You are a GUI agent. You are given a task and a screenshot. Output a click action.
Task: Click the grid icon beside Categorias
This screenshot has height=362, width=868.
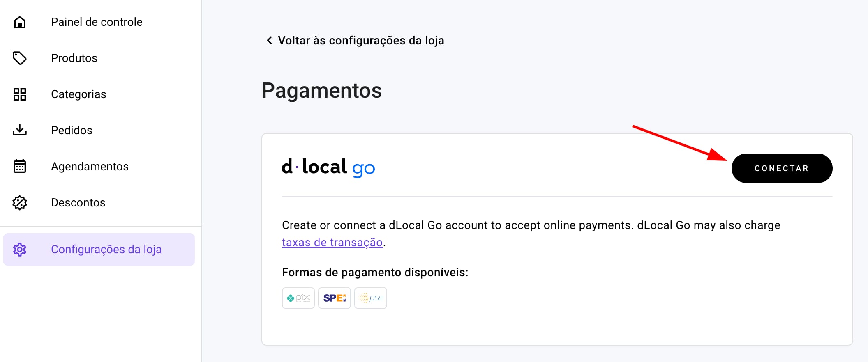20,94
